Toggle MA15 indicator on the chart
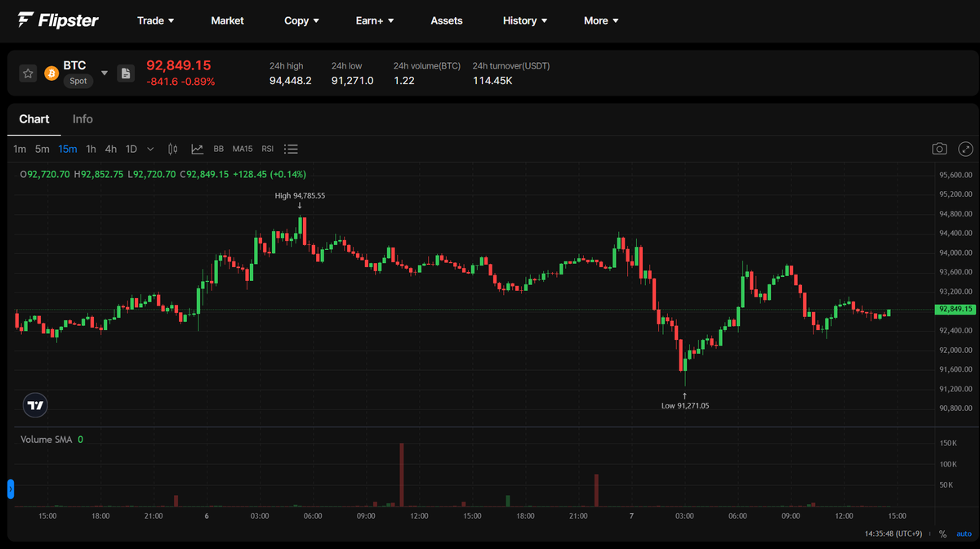The width and height of the screenshot is (980, 549). pyautogui.click(x=242, y=149)
